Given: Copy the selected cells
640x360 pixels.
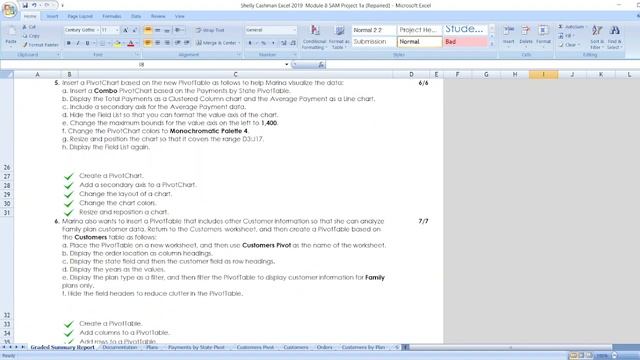Looking at the screenshot, I should pos(31,36).
